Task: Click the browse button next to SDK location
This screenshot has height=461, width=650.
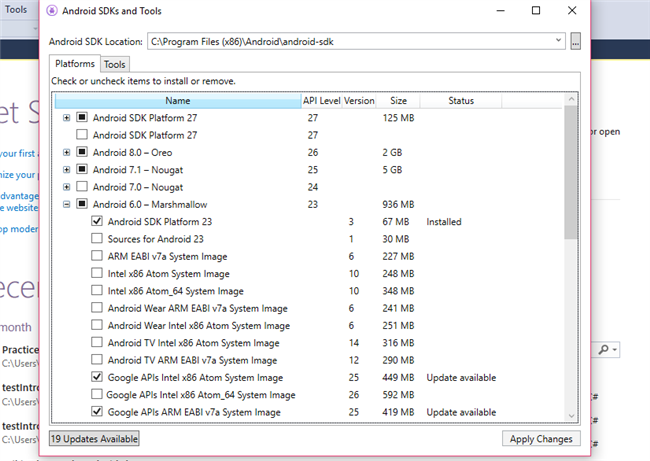Action: 575,41
